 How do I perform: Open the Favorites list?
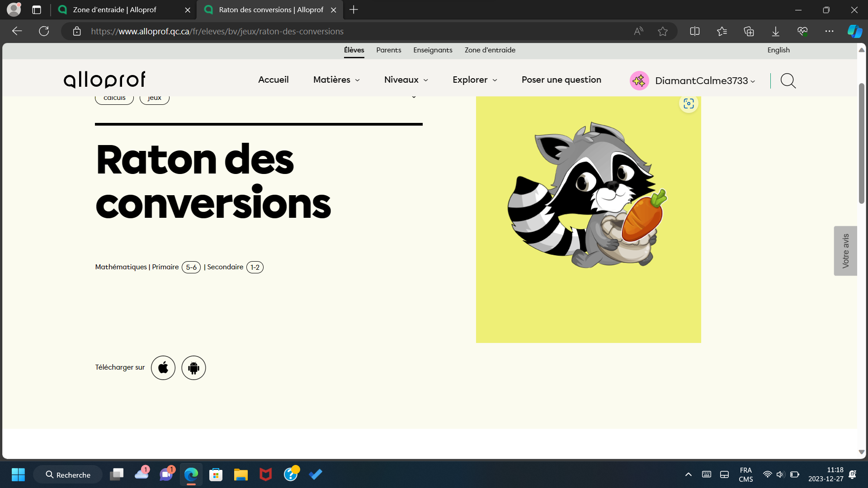[x=722, y=31]
